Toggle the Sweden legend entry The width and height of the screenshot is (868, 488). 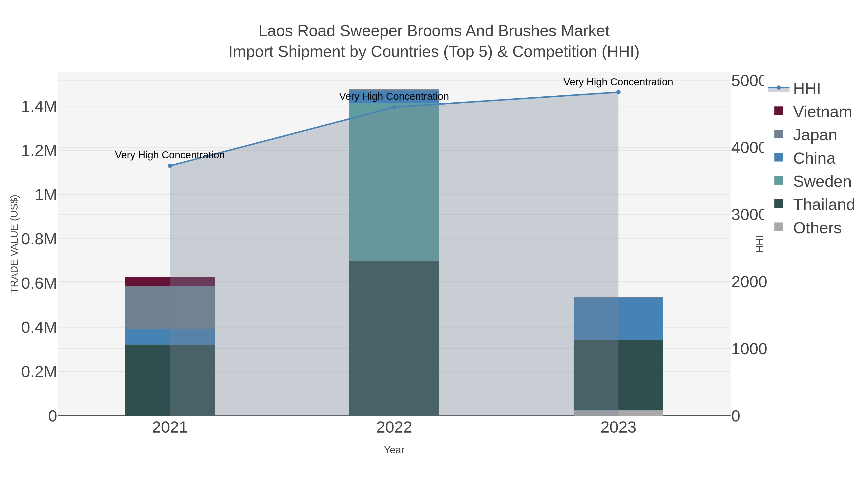(812, 181)
